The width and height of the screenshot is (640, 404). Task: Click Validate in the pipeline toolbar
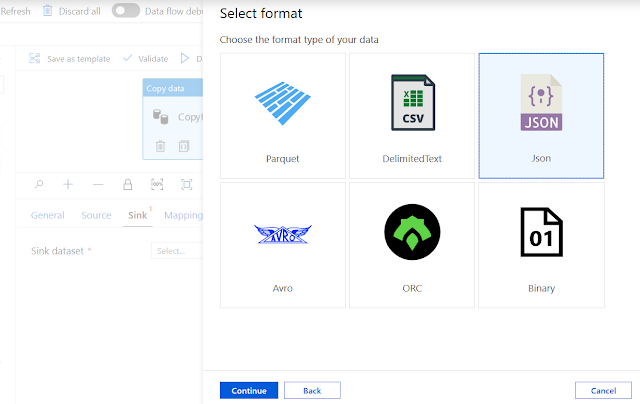[x=146, y=58]
